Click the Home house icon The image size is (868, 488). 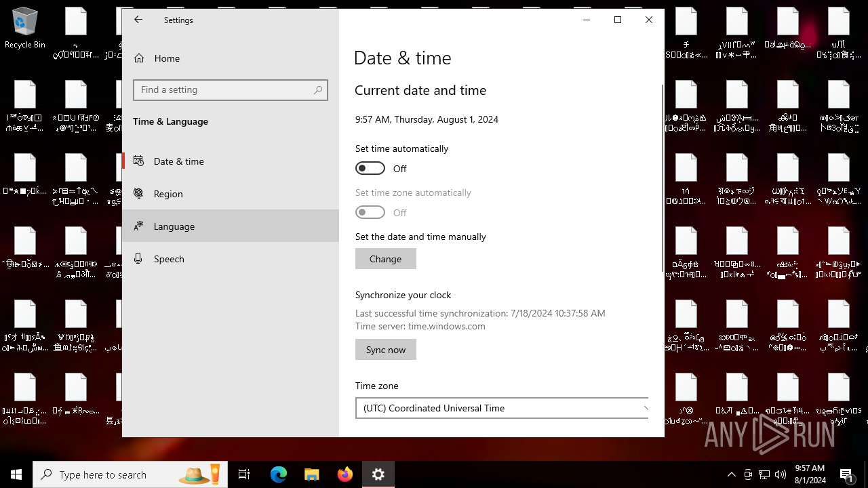[139, 58]
